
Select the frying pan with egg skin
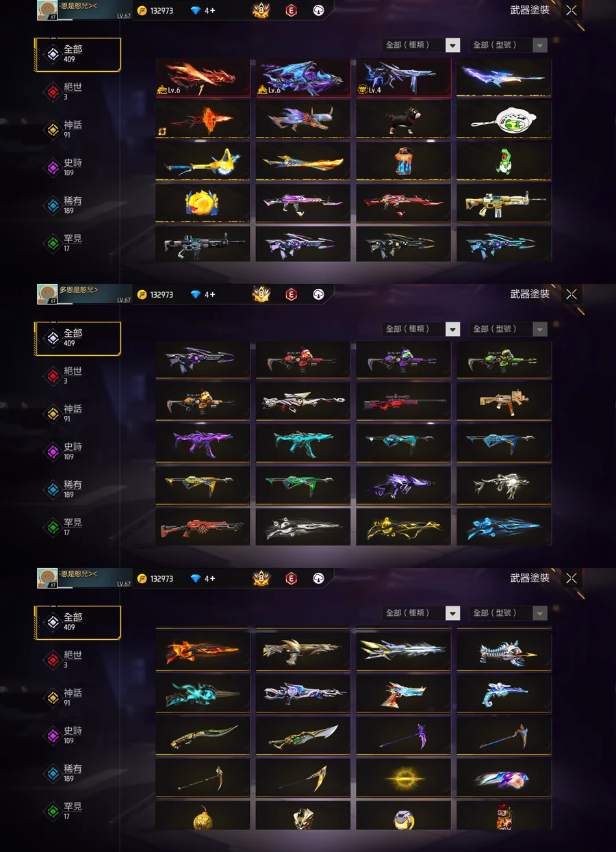504,119
